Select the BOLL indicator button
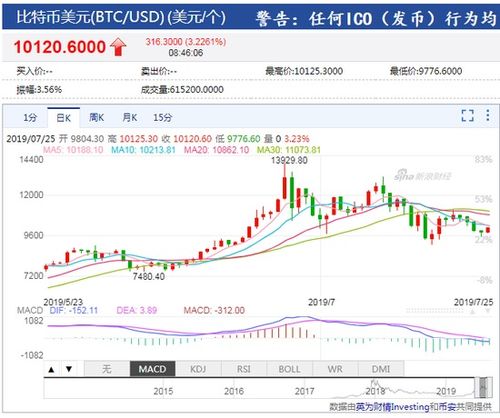 [x=289, y=369]
